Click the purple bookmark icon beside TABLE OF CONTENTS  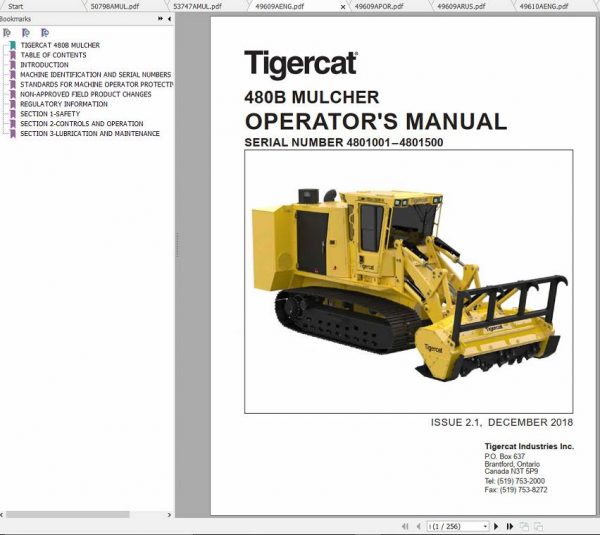click(13, 55)
